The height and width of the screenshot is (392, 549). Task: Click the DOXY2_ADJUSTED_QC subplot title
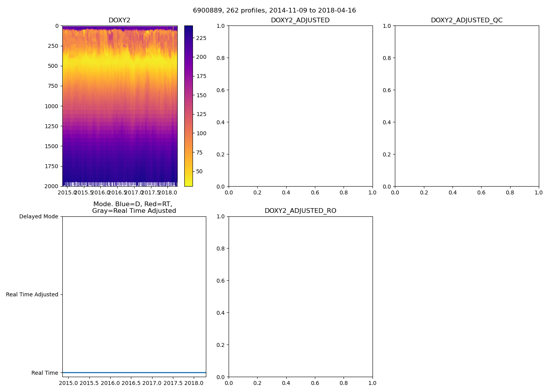point(467,20)
